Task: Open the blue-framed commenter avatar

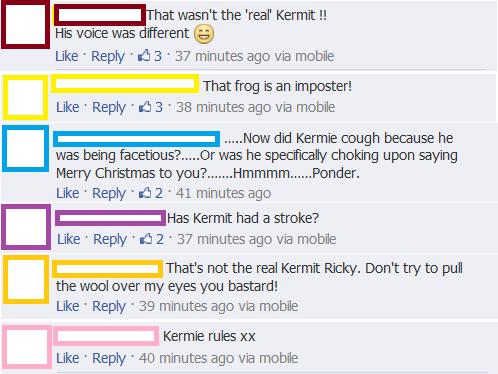Action: (x=25, y=148)
